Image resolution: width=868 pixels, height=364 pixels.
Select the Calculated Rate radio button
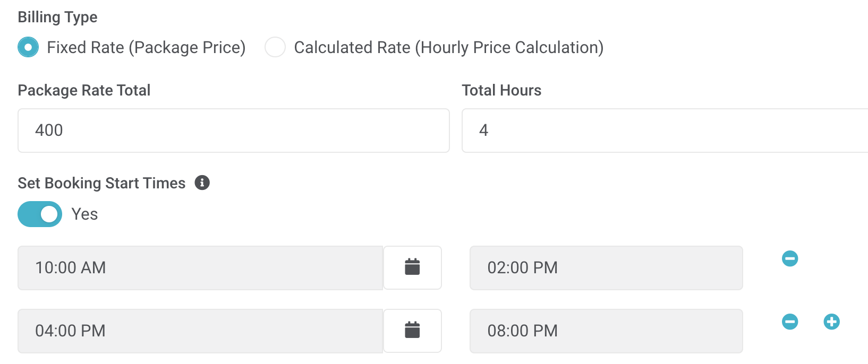pos(275,47)
